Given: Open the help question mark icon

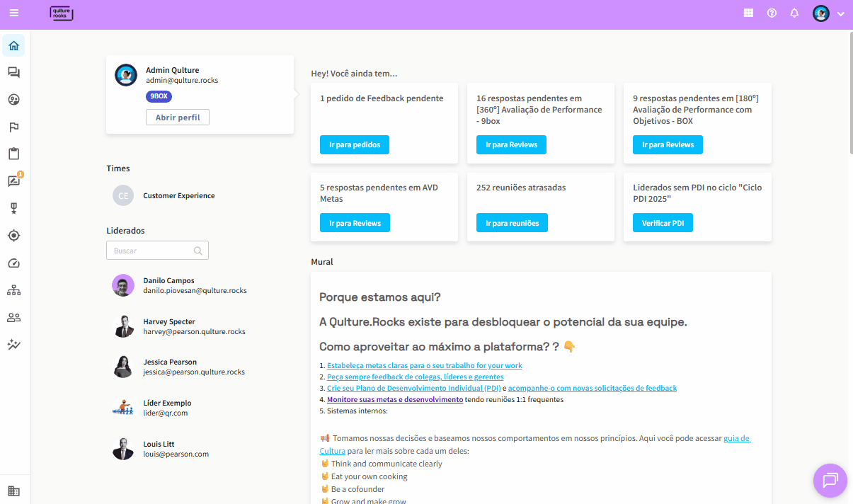Looking at the screenshot, I should 772,13.
